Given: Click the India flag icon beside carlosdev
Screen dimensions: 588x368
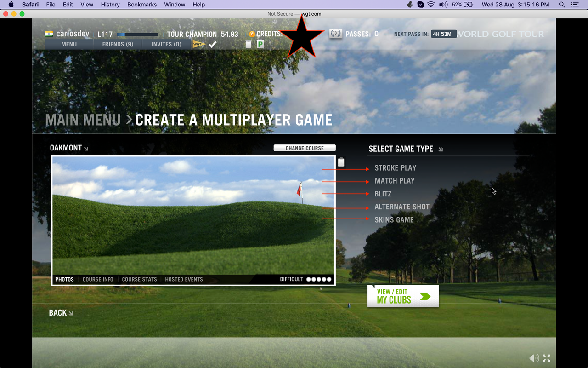Looking at the screenshot, I should pyautogui.click(x=49, y=34).
